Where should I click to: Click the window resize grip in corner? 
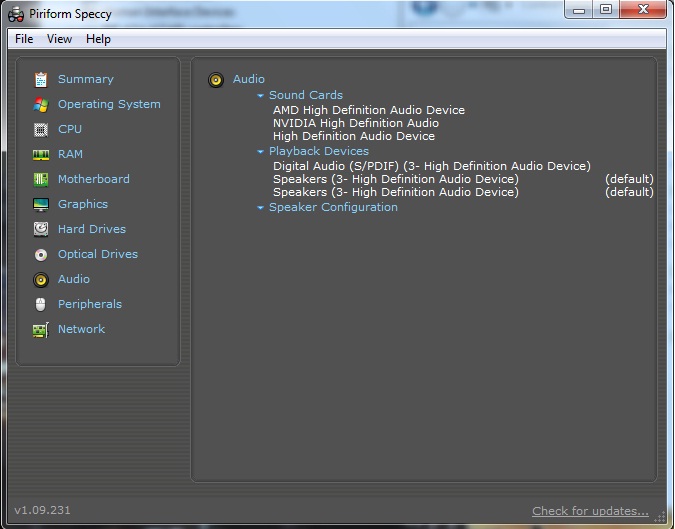(x=660, y=517)
